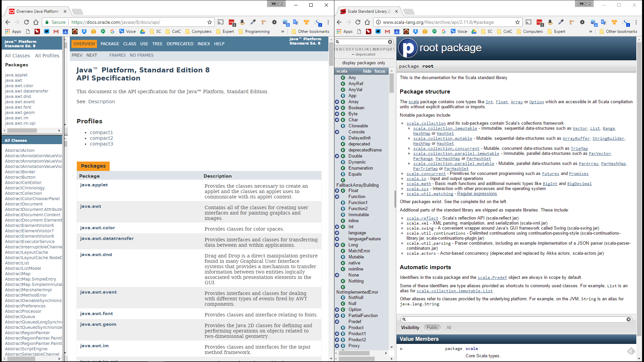Open the Google Translate extension in the Scala window

point(603,22)
